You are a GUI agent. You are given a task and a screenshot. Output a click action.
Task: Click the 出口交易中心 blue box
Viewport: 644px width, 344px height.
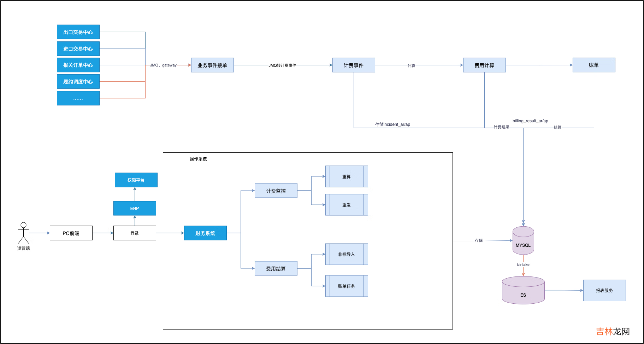pos(78,32)
